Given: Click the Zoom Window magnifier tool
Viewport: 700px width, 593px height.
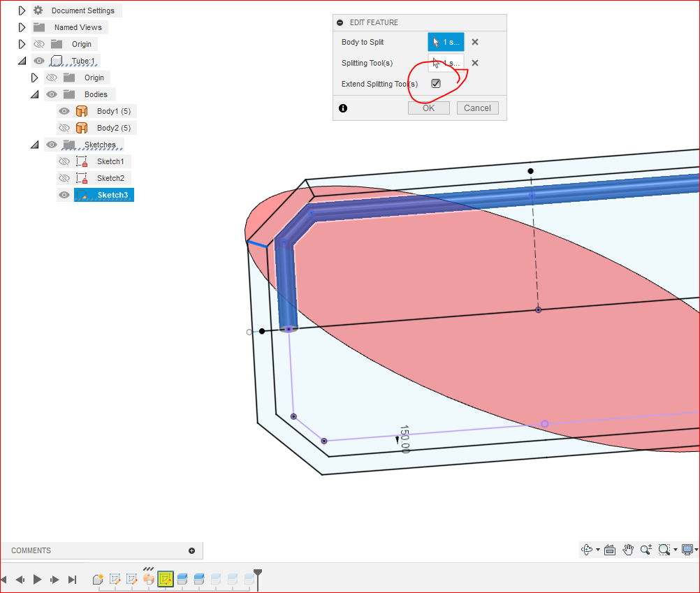Looking at the screenshot, I should click(664, 550).
